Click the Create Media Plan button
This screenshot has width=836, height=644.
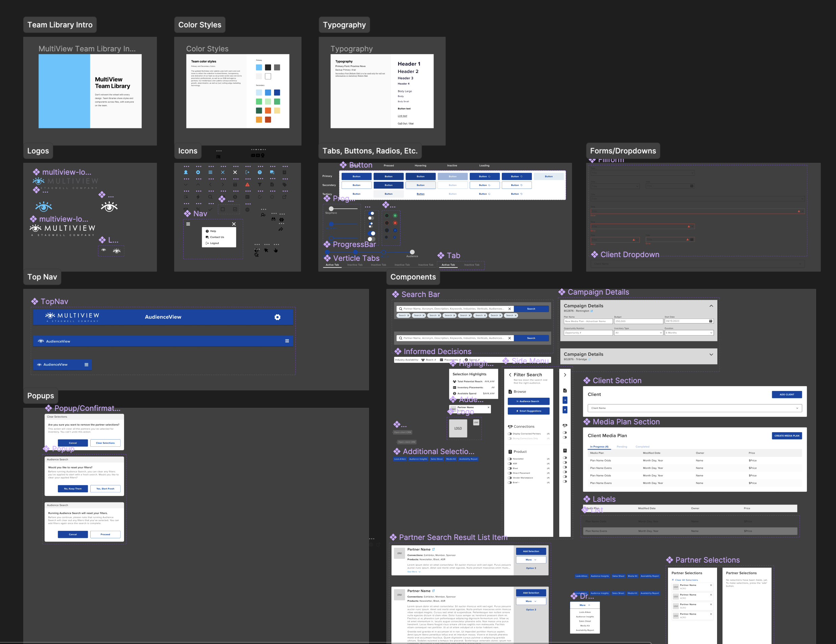click(787, 436)
